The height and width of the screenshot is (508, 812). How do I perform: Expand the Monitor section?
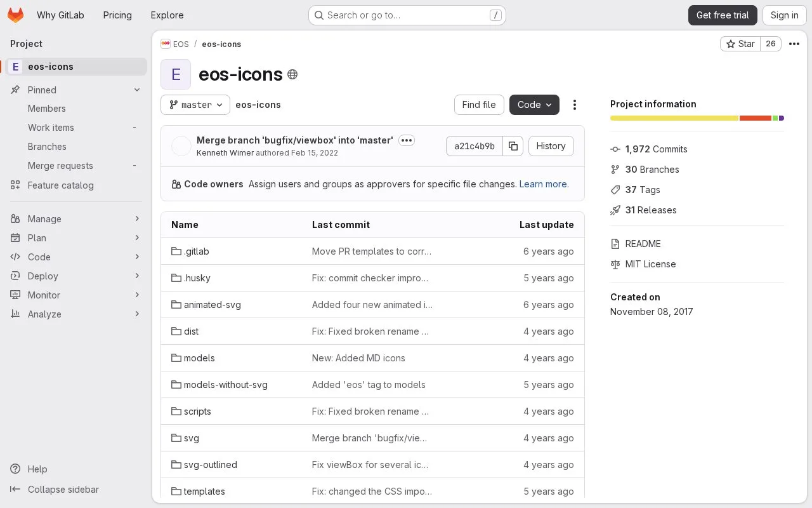pos(76,295)
